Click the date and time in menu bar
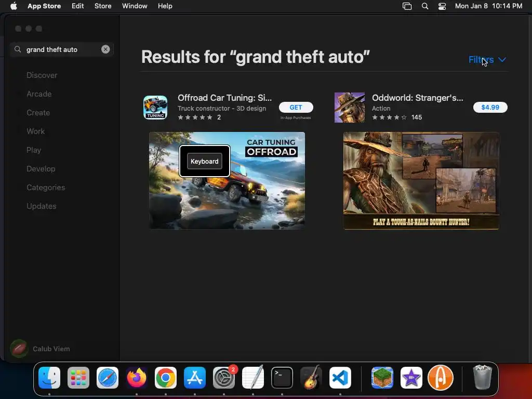532x399 pixels. click(488, 6)
